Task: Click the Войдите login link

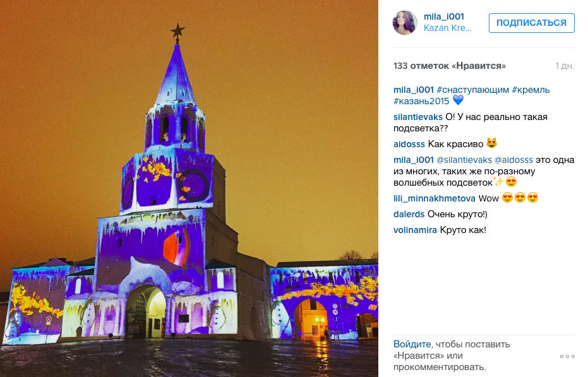Action: [412, 344]
